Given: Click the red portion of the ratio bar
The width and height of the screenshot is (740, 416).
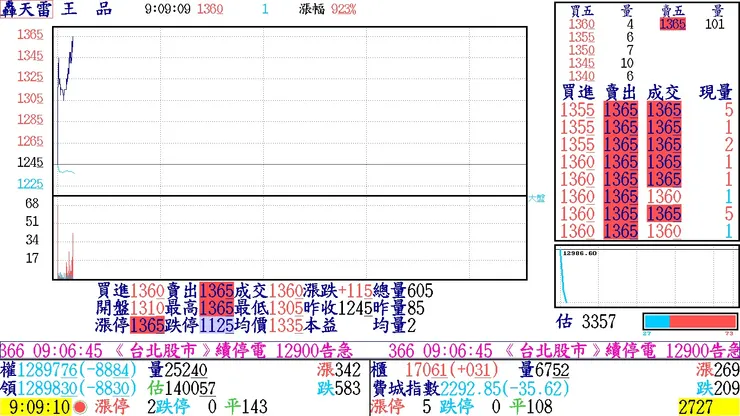Looking at the screenshot, I should pyautogui.click(x=703, y=322).
